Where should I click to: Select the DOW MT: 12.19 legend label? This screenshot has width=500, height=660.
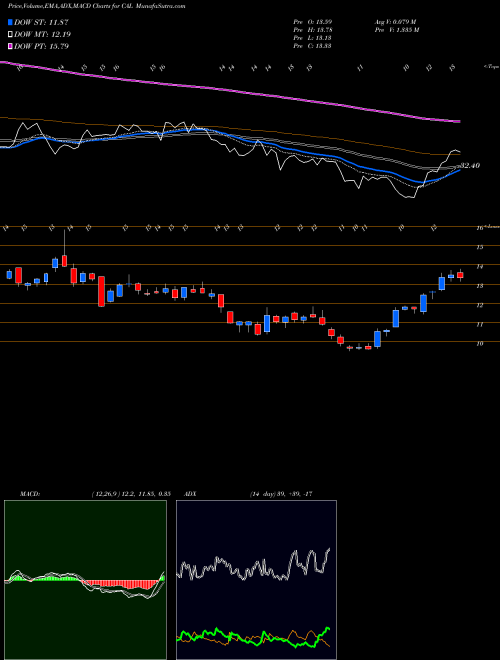[x=42, y=35]
